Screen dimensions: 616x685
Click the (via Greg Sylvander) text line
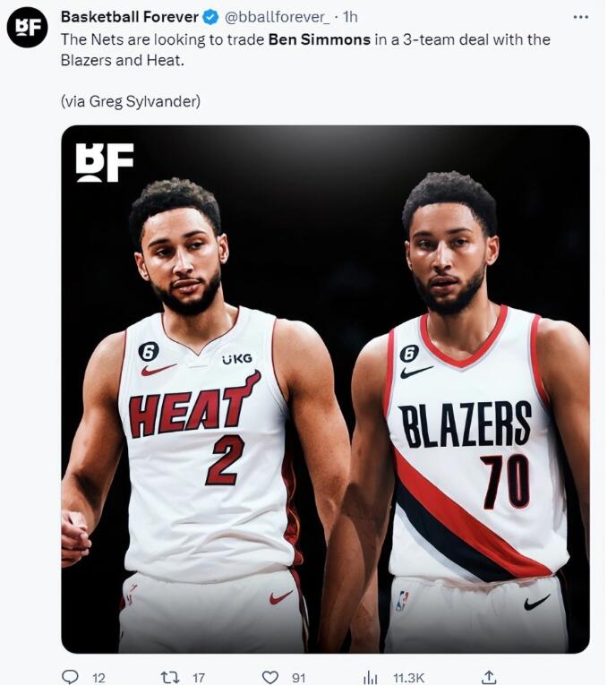(131, 102)
